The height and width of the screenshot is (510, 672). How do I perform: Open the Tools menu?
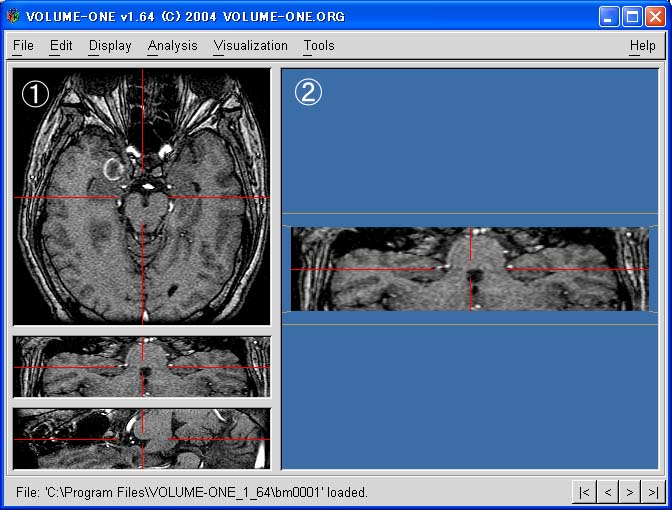click(x=319, y=45)
